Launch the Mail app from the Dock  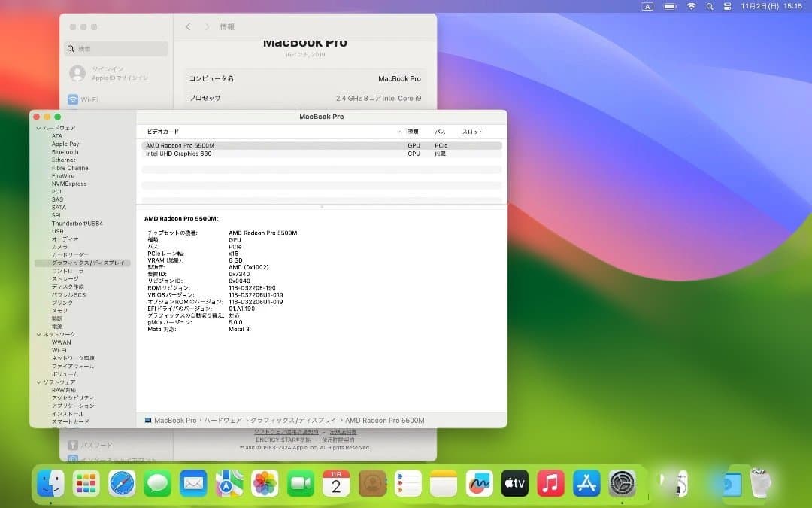192,484
